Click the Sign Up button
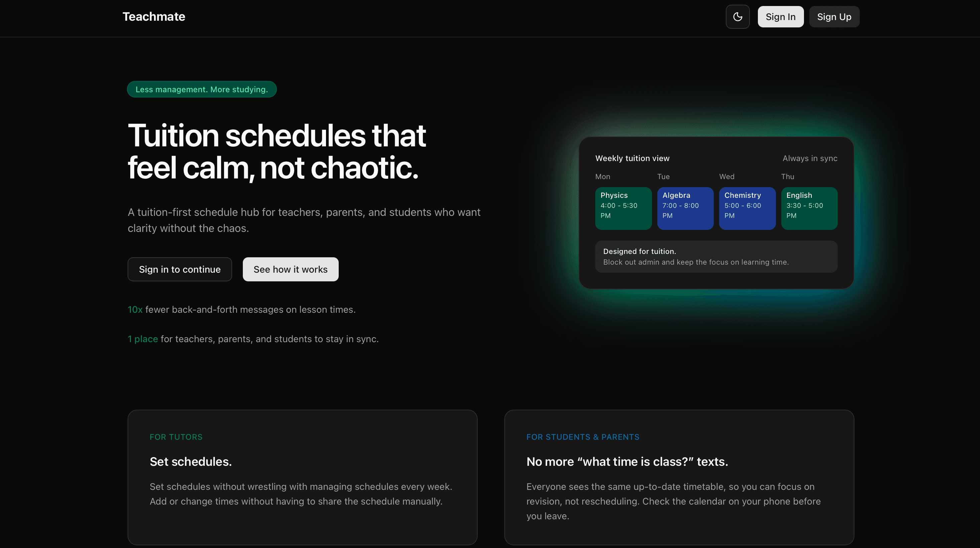 834,17
